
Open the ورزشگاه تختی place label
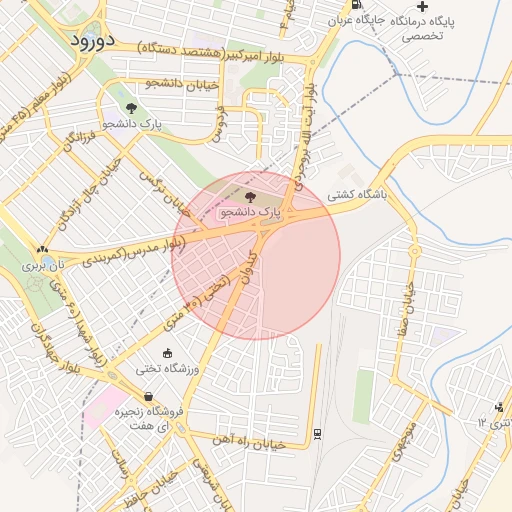point(167,369)
